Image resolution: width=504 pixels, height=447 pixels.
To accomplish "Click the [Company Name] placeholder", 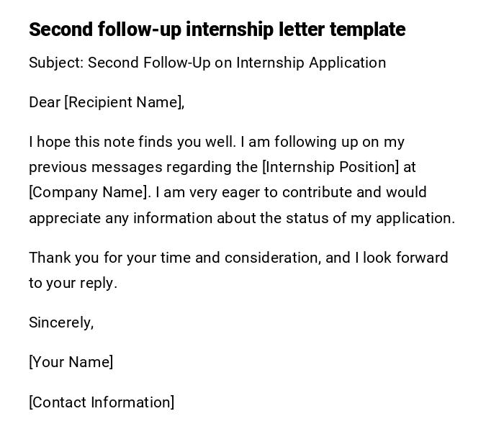I will click(90, 192).
